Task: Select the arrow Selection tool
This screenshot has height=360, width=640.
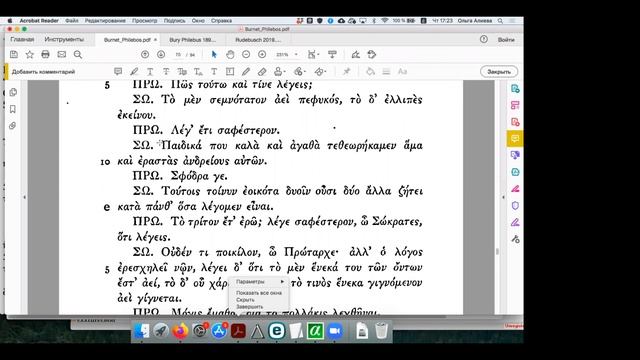Action: 214,54
